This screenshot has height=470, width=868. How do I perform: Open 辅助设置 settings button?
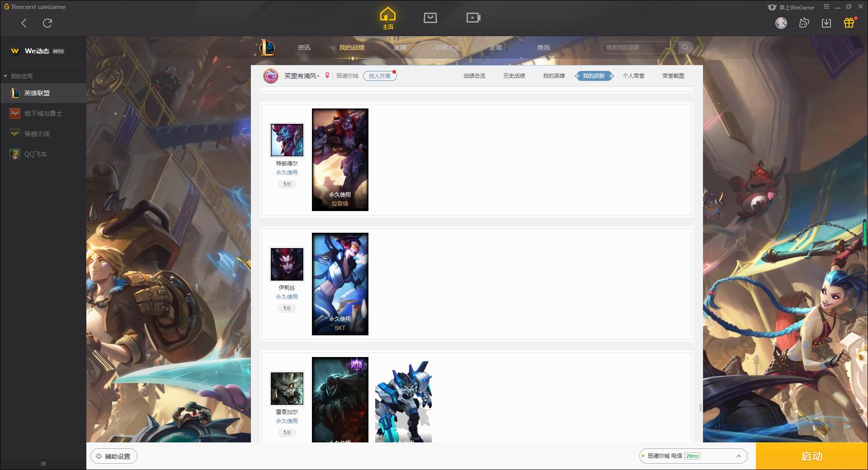click(114, 456)
